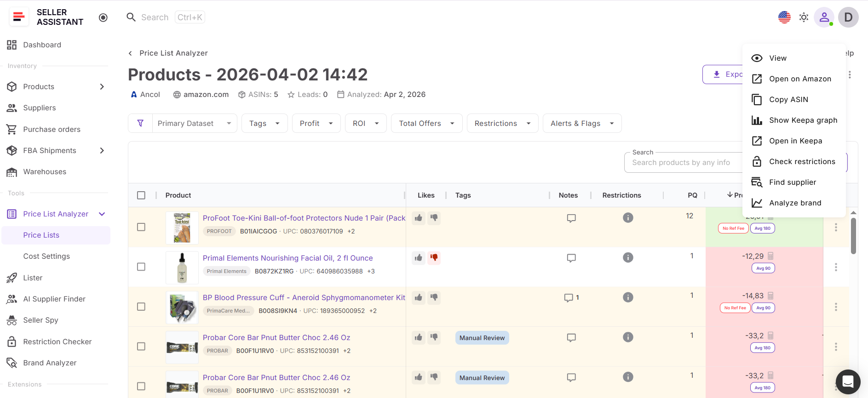This screenshot has width=868, height=398.
Task: Open the Profit filter dropdown
Action: pyautogui.click(x=316, y=123)
